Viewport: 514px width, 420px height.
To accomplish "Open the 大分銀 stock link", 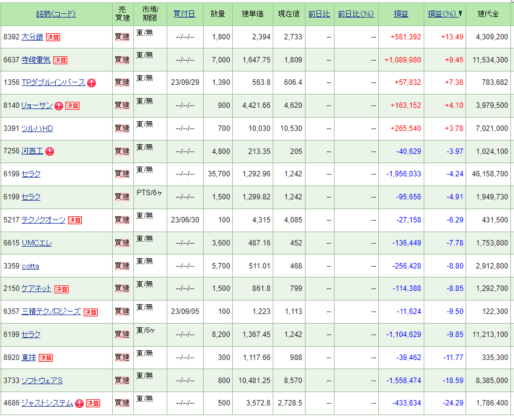I will pos(33,37).
